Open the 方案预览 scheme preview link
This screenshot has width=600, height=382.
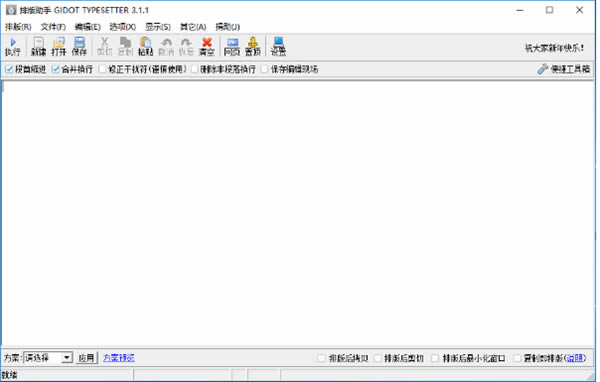click(x=119, y=358)
